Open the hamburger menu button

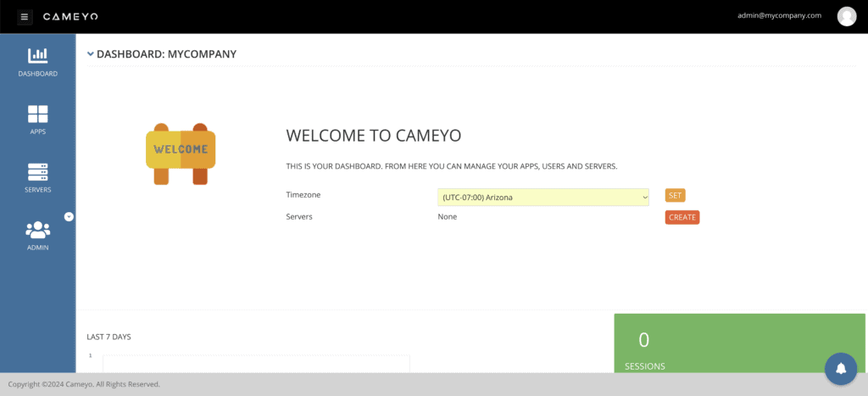[x=25, y=17]
